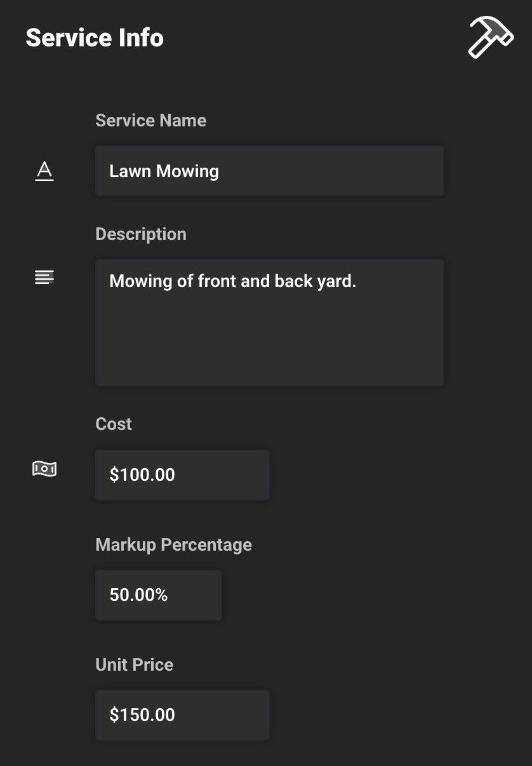Click the 'Unit Price' label
Screen dimensions: 532x766
click(x=134, y=664)
